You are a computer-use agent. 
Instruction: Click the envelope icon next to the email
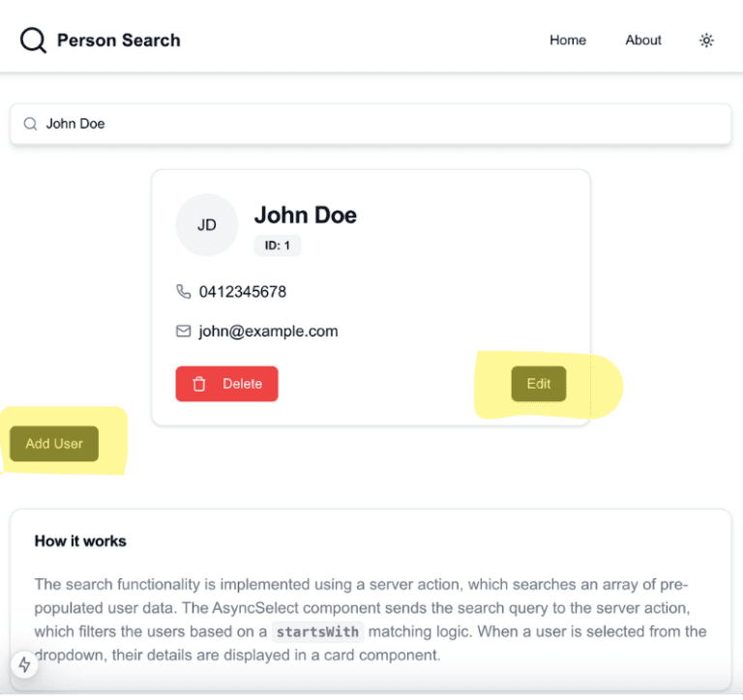click(184, 331)
